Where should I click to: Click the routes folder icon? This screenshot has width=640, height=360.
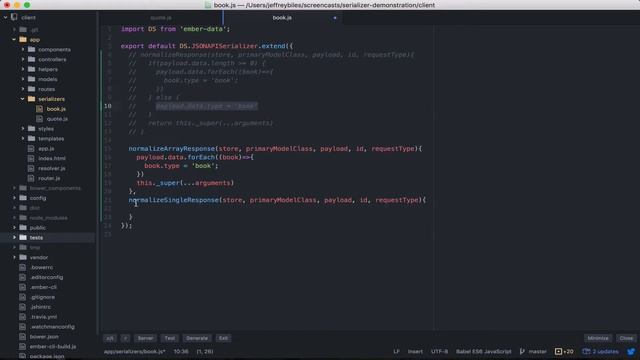tap(31, 89)
